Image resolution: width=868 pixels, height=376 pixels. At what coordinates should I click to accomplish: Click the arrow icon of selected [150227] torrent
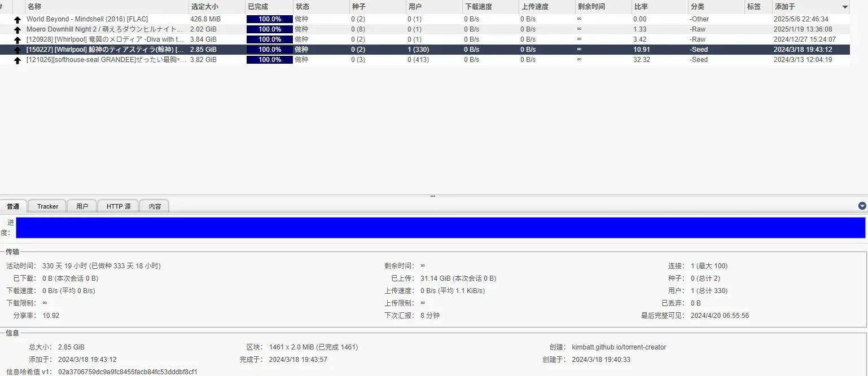tap(17, 50)
